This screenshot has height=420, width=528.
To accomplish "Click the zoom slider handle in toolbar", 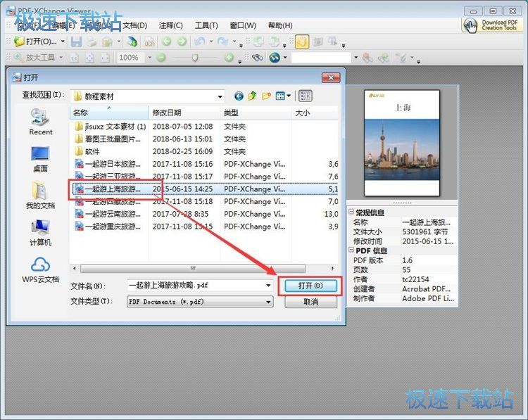I will [x=194, y=58].
